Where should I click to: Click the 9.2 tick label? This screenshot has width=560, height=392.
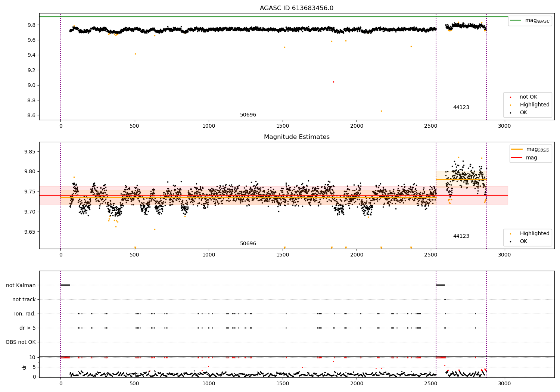tap(31, 71)
